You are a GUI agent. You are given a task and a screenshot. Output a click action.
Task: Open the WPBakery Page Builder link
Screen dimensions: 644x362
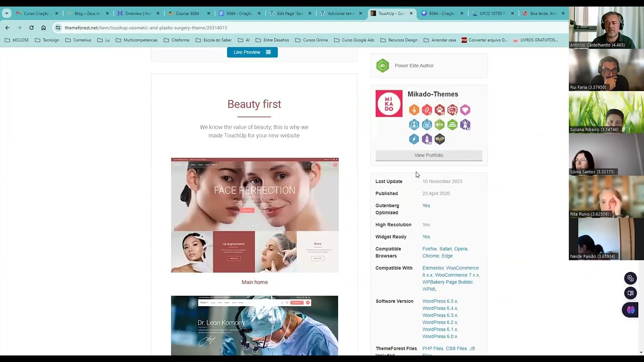(x=447, y=282)
